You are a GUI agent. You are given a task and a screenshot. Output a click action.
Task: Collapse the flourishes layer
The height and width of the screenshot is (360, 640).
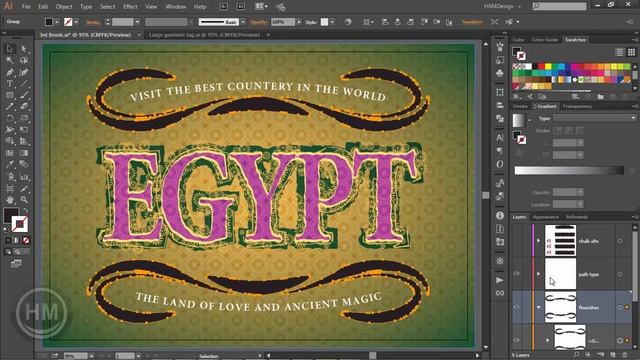pyautogui.click(x=539, y=307)
